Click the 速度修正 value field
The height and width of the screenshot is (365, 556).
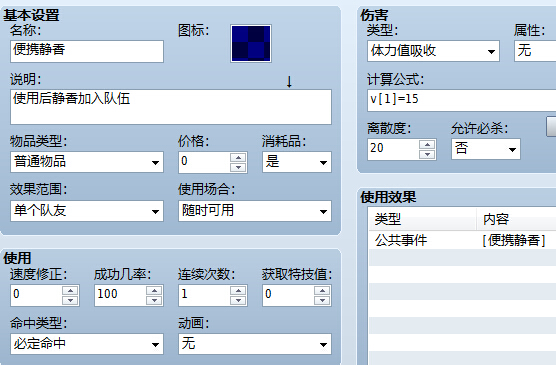37,295
